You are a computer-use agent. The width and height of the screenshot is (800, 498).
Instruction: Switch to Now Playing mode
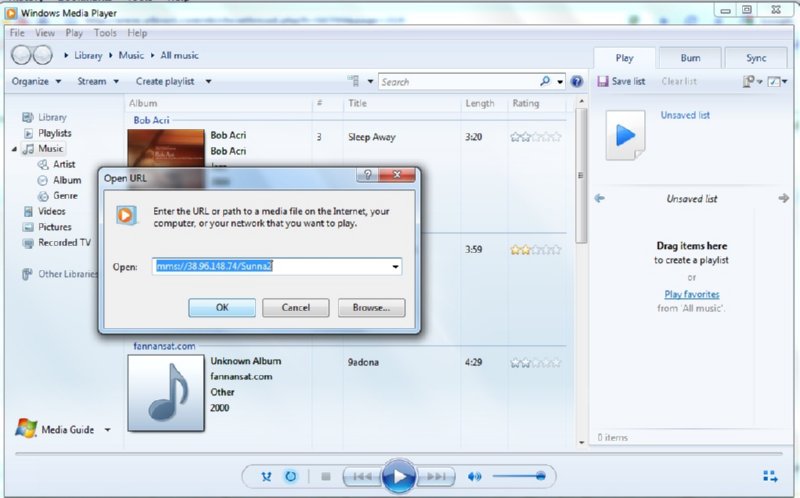770,477
